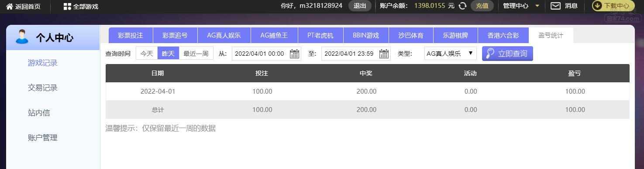Open the 全部游戏 grid icon

67,6
